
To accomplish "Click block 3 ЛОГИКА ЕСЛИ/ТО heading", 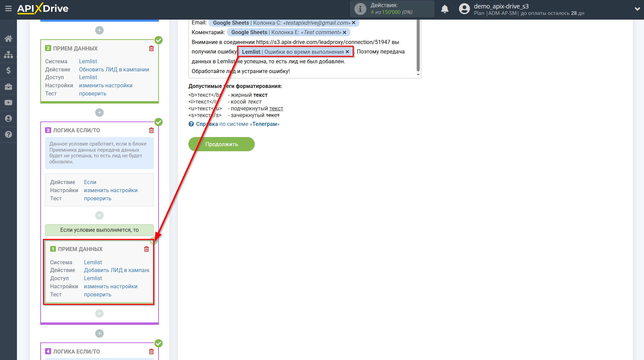I will pyautogui.click(x=77, y=130).
